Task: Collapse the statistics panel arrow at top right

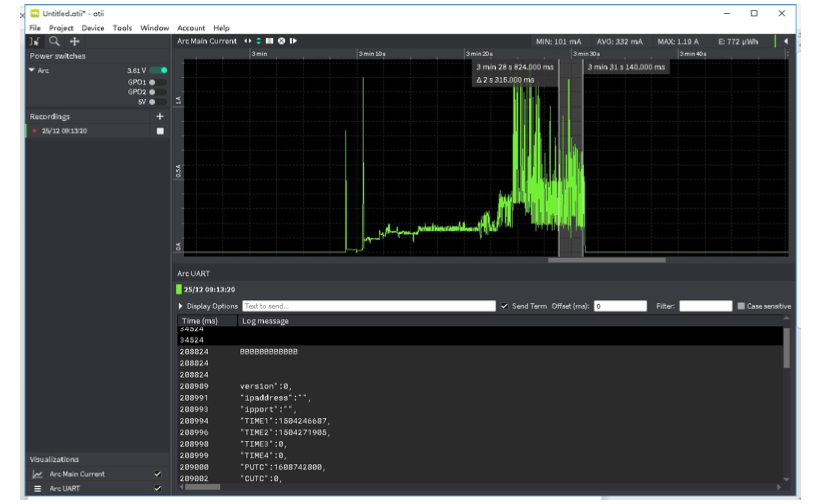Action: [785, 41]
